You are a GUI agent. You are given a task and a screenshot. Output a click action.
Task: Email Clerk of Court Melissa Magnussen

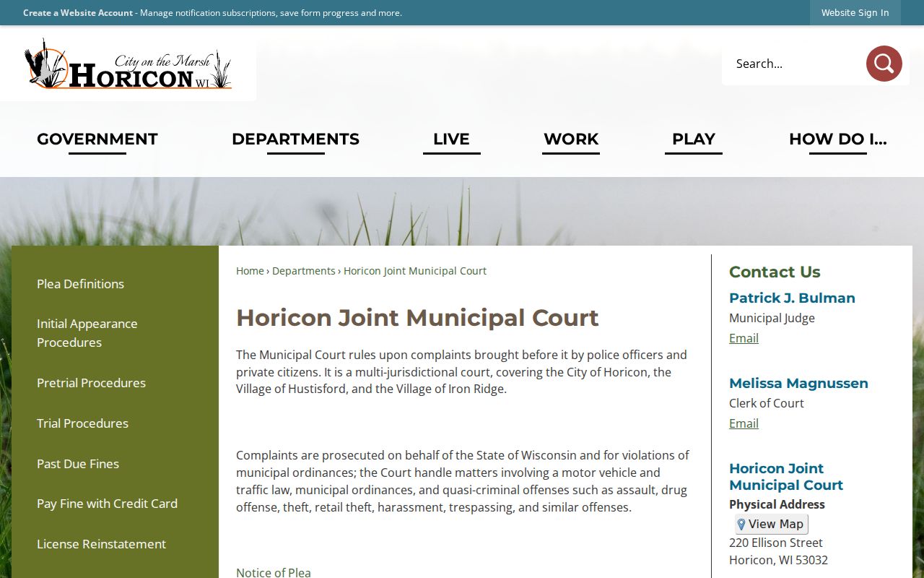(744, 423)
